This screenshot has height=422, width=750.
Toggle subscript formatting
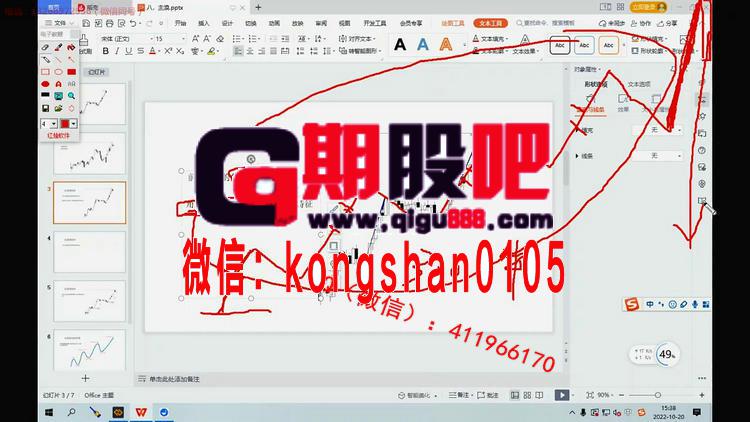coord(180,51)
